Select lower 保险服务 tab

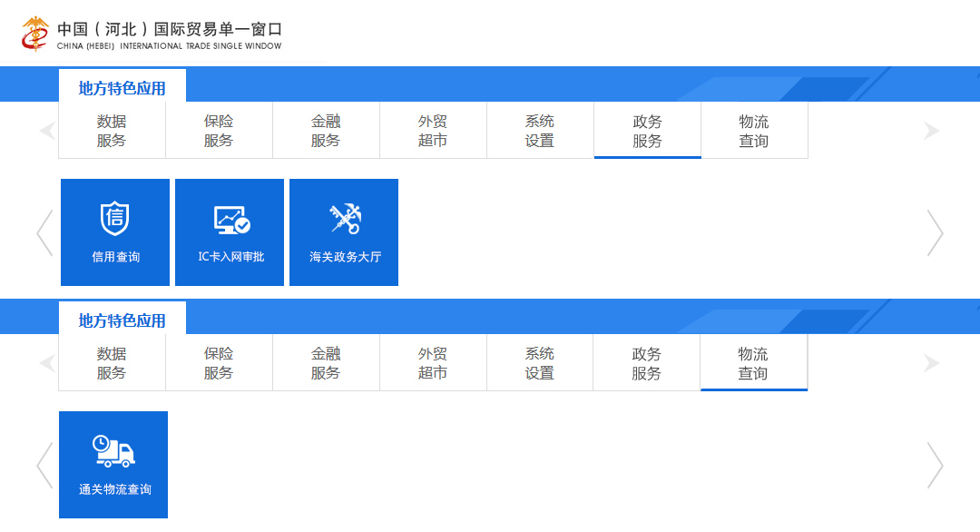[x=219, y=362]
